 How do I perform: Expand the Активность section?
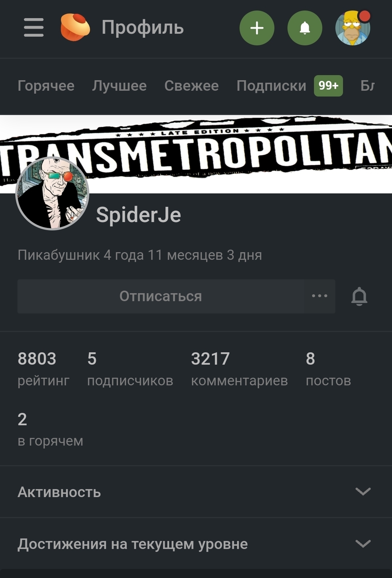click(x=196, y=492)
